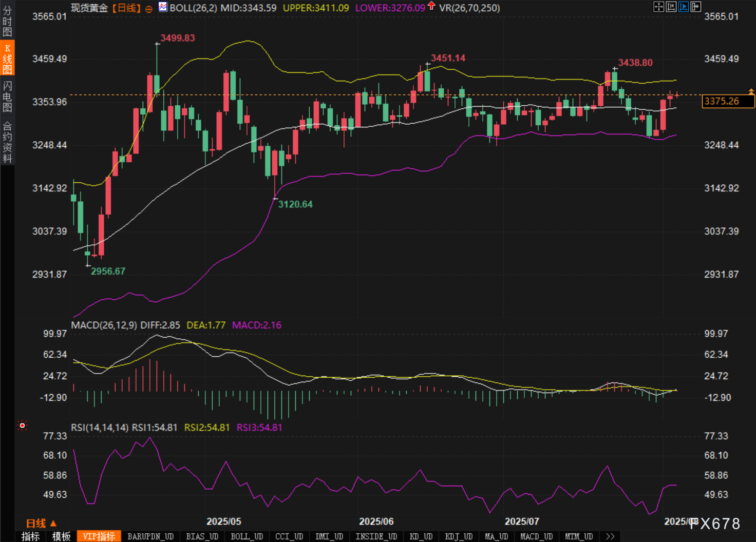Viewport: 756px width, 542px height.
Task: Switch to the 分时图 side tab
Action: [7, 21]
